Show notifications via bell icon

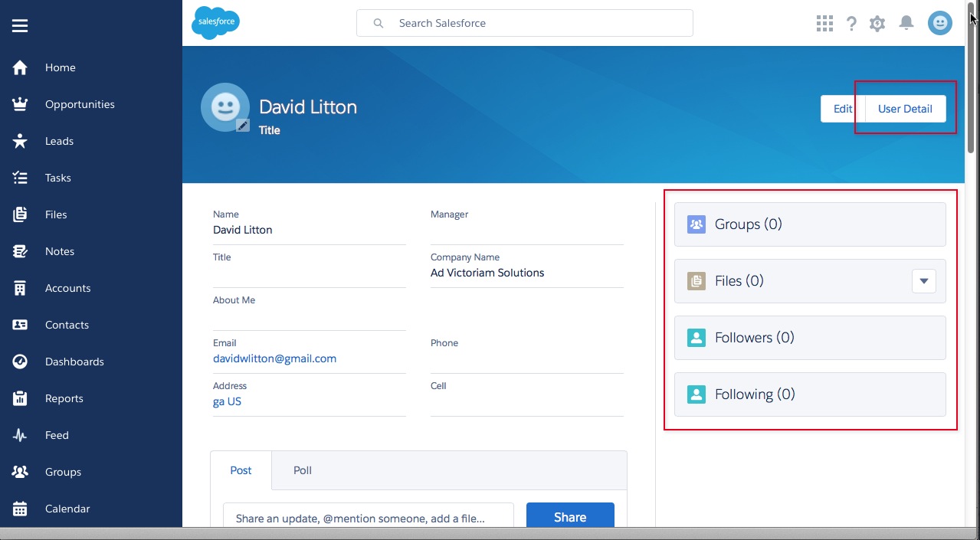(x=906, y=24)
